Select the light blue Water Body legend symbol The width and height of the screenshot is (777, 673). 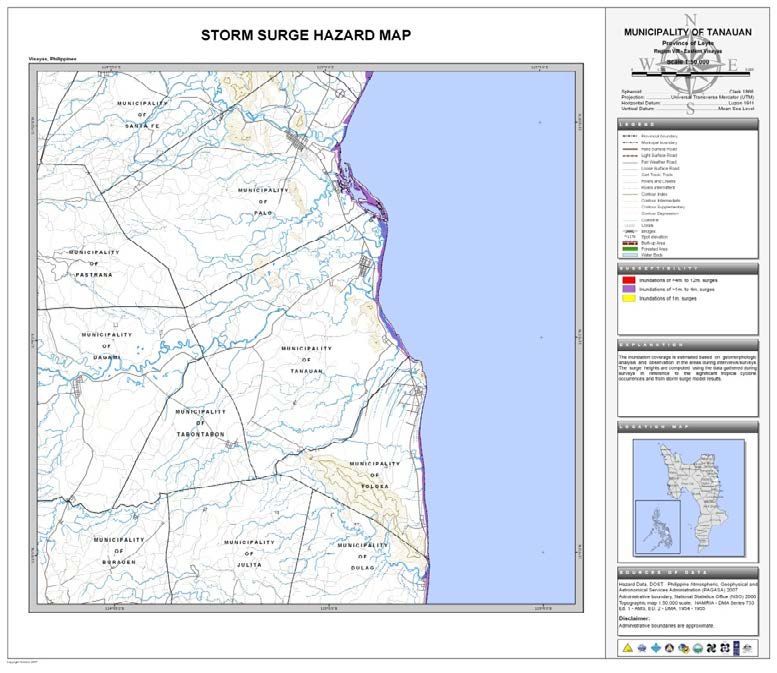coord(629,255)
